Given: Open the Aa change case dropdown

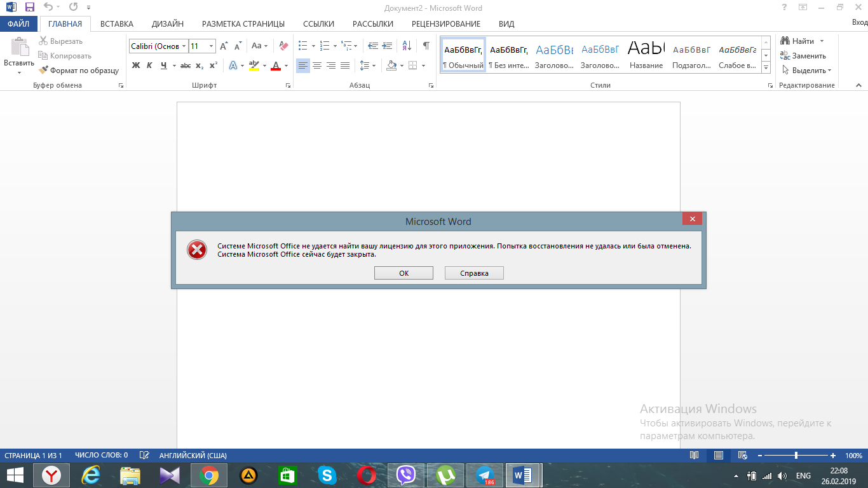Looking at the screenshot, I should [259, 46].
